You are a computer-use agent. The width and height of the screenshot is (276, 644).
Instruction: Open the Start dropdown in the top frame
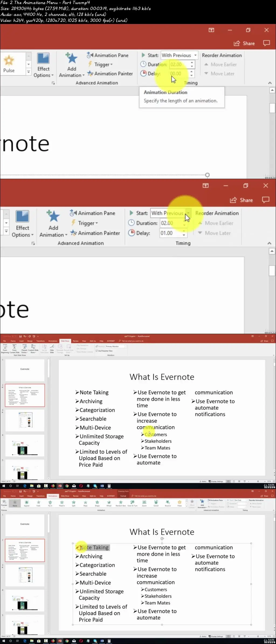[195, 55]
